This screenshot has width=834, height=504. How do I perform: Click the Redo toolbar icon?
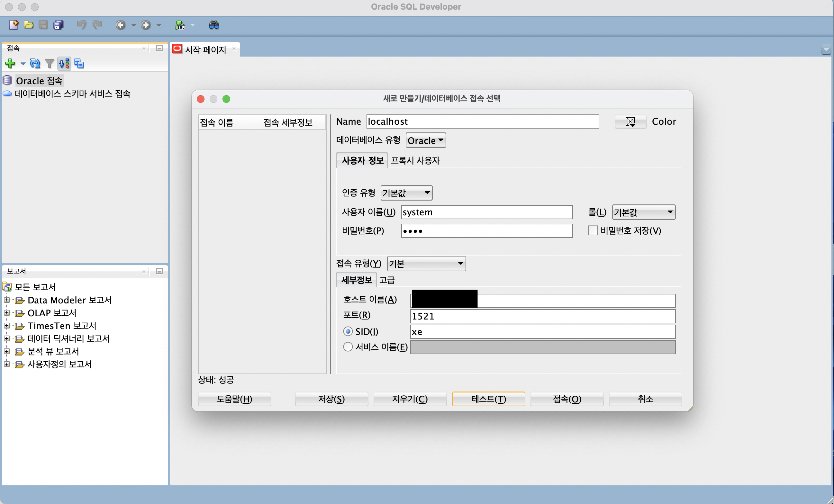point(97,25)
